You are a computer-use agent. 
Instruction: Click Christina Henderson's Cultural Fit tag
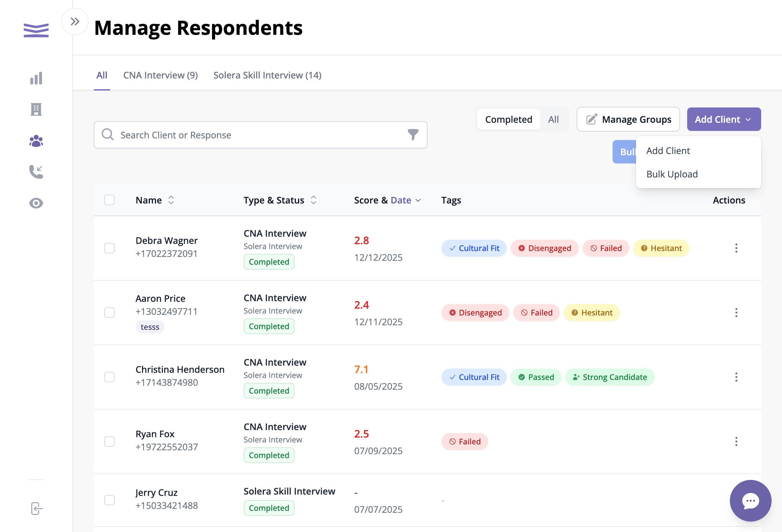(x=474, y=377)
